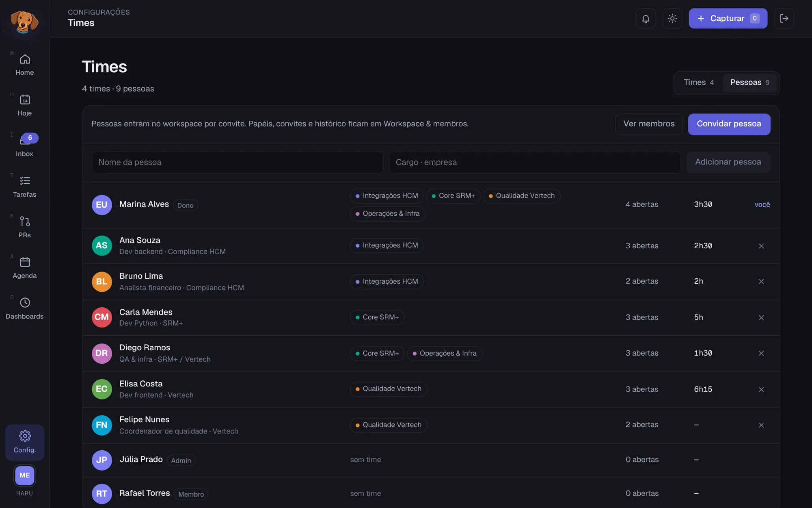Remove Carla Mendes with the X

pos(761,318)
